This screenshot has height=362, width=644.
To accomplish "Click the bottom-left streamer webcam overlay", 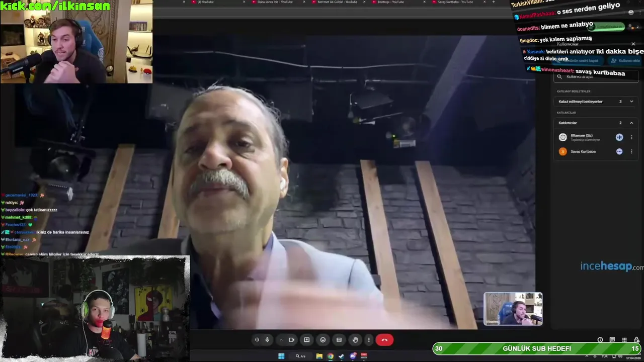I will (95, 309).
